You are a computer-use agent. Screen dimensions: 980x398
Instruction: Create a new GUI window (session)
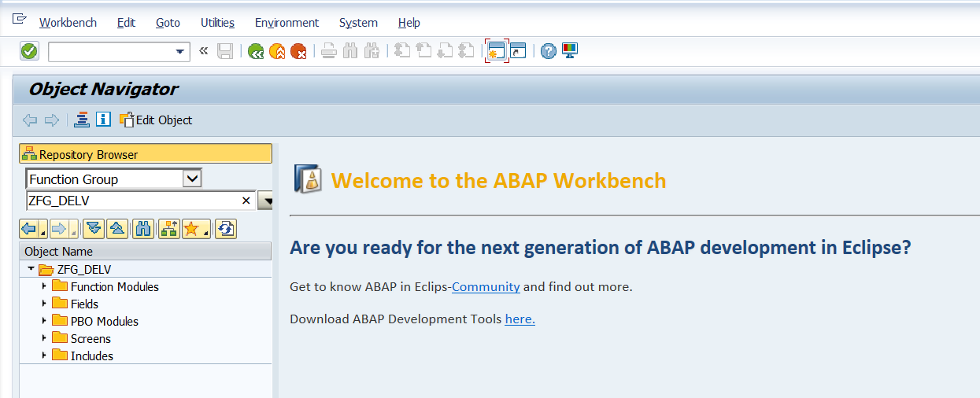pyautogui.click(x=496, y=51)
